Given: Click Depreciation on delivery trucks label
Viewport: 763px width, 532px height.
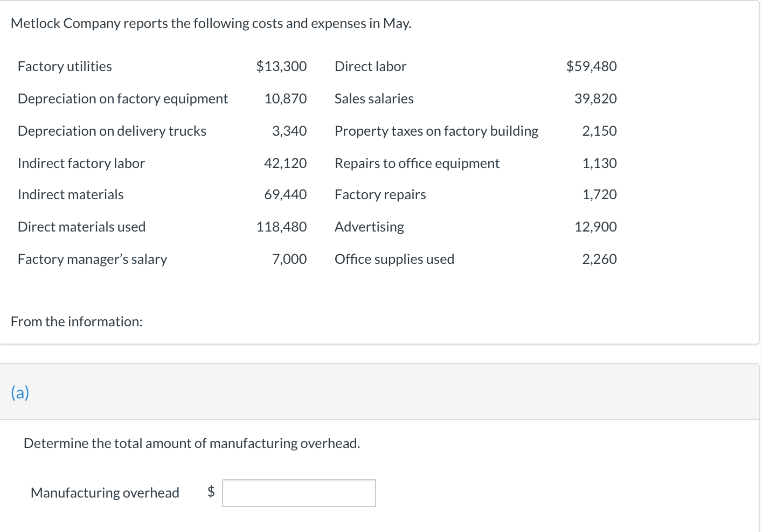Looking at the screenshot, I should pos(112,131).
